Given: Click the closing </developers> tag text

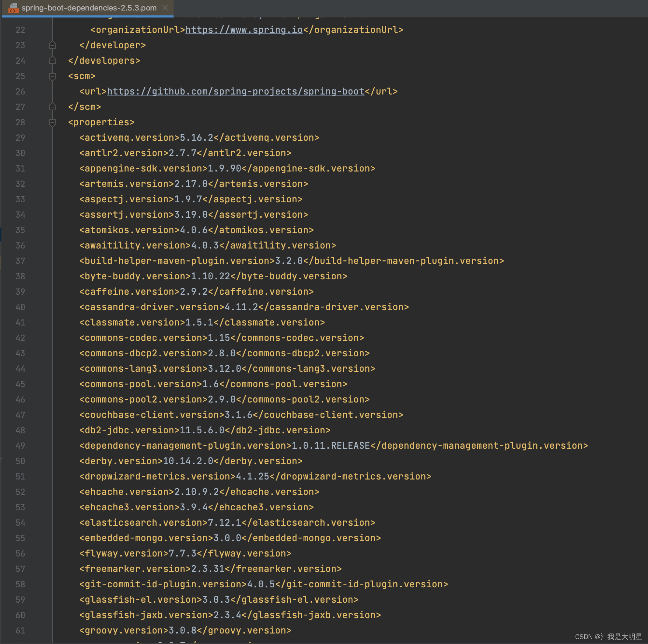Looking at the screenshot, I should (x=104, y=61).
